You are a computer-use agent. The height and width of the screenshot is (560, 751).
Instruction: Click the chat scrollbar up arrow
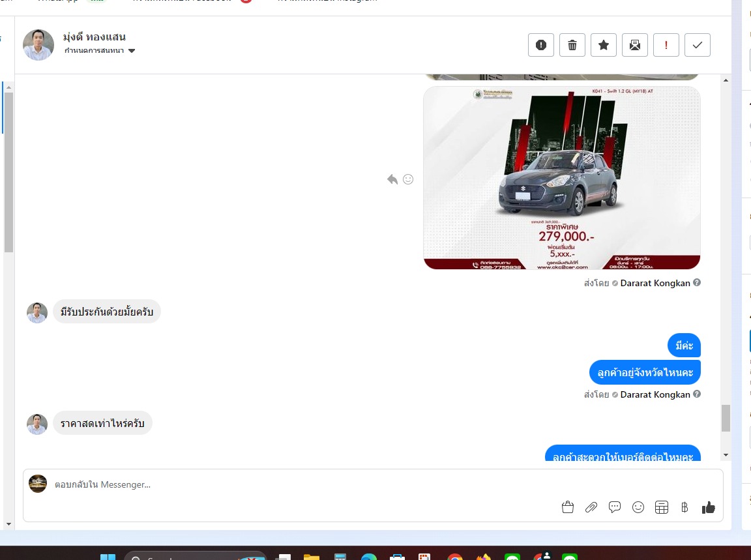click(726, 80)
